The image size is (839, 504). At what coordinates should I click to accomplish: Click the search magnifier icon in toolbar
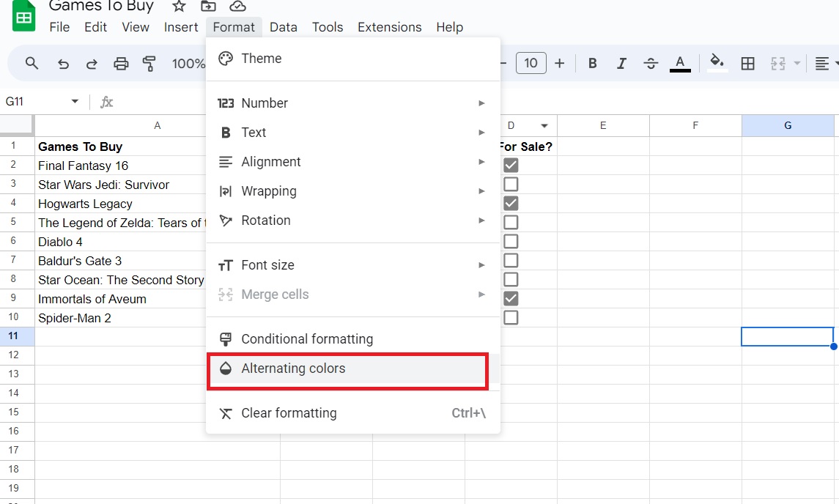(32, 63)
